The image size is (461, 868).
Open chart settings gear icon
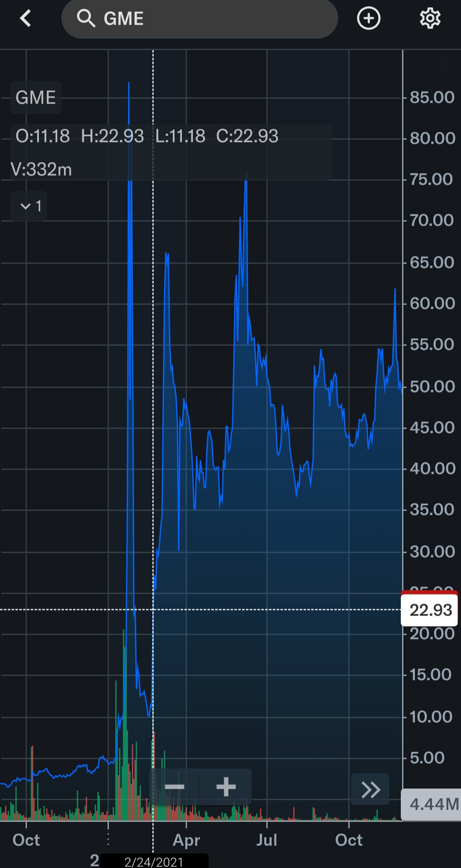430,18
